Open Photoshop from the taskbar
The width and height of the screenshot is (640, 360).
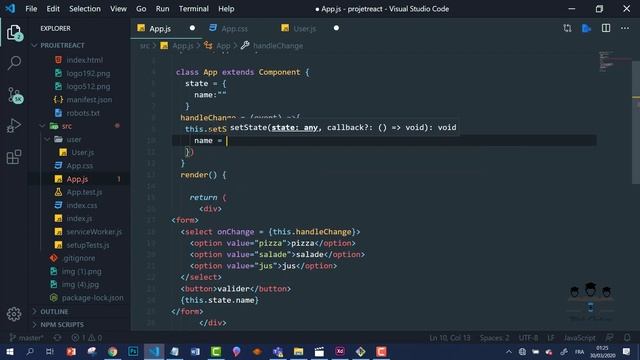(133, 351)
